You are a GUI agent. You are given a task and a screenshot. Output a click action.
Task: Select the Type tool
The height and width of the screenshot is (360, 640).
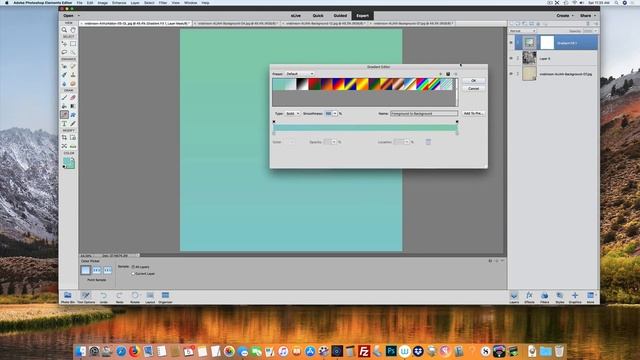pos(64,124)
